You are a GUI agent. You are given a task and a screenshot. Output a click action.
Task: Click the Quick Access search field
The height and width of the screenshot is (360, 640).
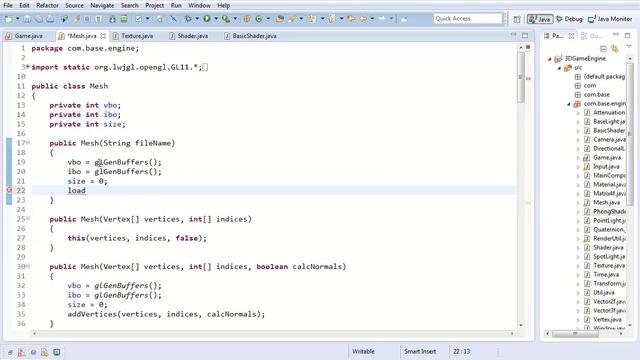click(468, 19)
